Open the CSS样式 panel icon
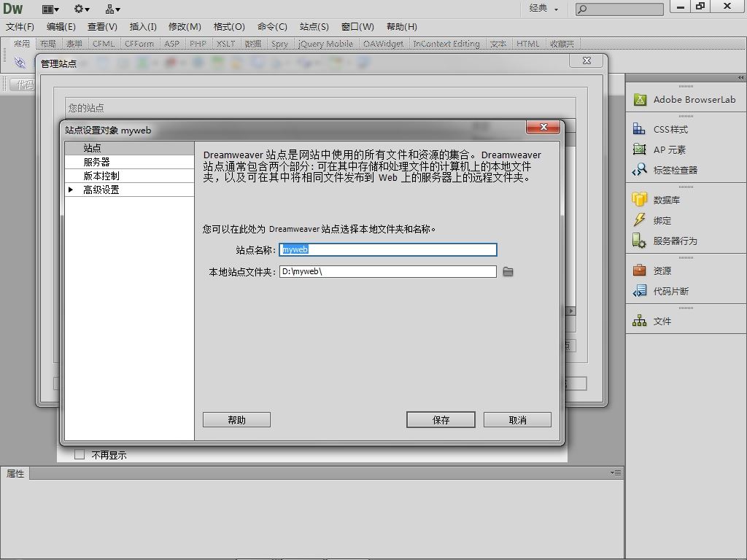 click(639, 129)
